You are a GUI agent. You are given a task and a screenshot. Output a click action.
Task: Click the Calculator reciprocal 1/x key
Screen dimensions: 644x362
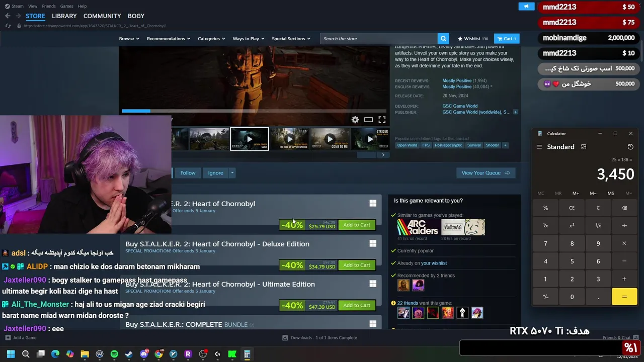545,226
